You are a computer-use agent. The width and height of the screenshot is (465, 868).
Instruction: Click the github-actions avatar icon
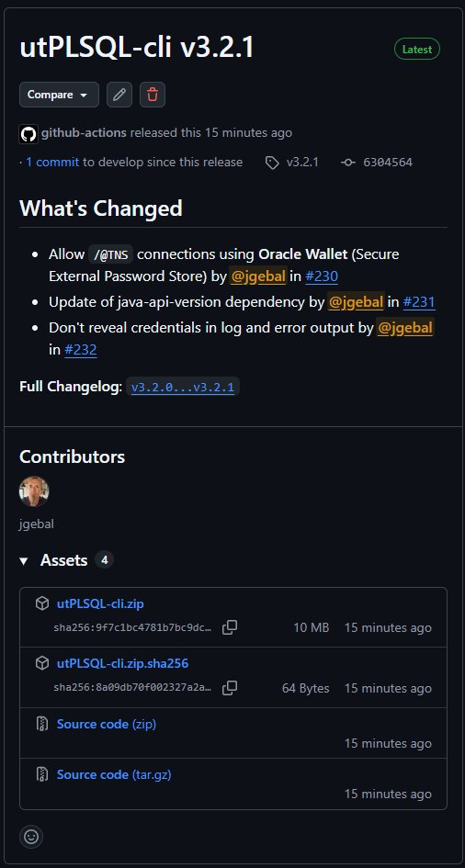pyautogui.click(x=28, y=133)
